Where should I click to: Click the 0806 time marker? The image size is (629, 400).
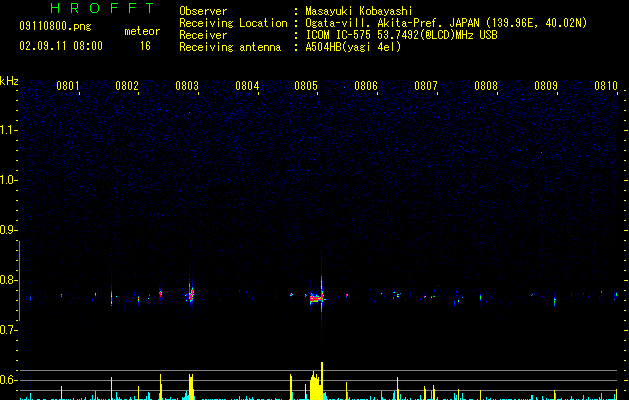(366, 86)
